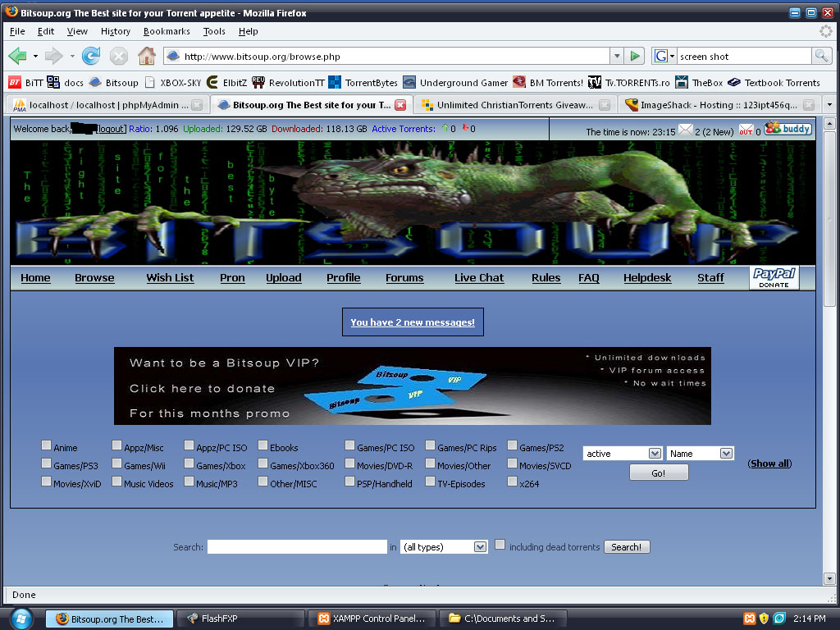Select the Games/PS3 checkbox
Screen dimensions: 840x630
[47, 463]
